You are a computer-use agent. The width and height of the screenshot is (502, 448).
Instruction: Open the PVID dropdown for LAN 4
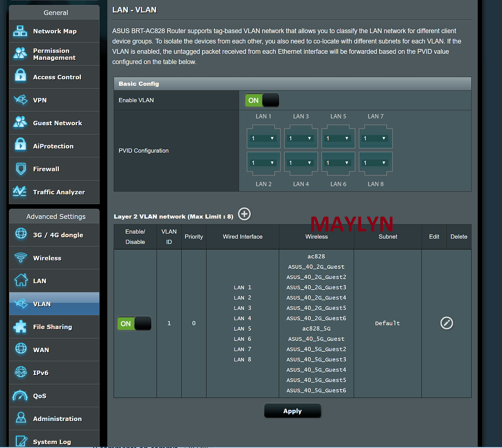point(301,163)
